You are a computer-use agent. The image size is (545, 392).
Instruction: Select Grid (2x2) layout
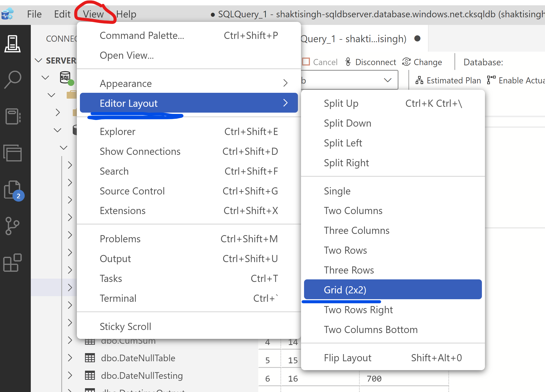(393, 290)
